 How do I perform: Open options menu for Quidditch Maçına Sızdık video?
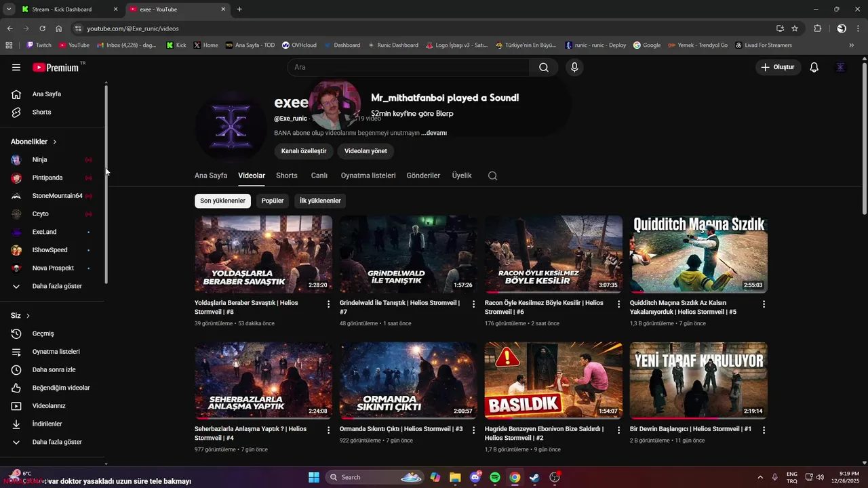[764, 304]
